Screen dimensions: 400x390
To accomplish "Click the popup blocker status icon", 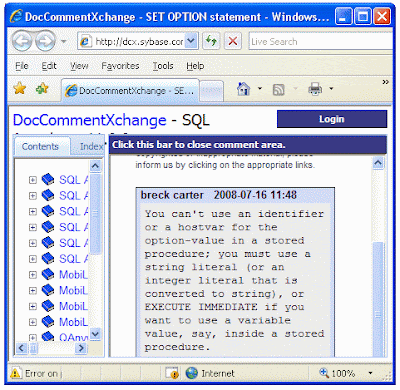I will pos(172,373).
